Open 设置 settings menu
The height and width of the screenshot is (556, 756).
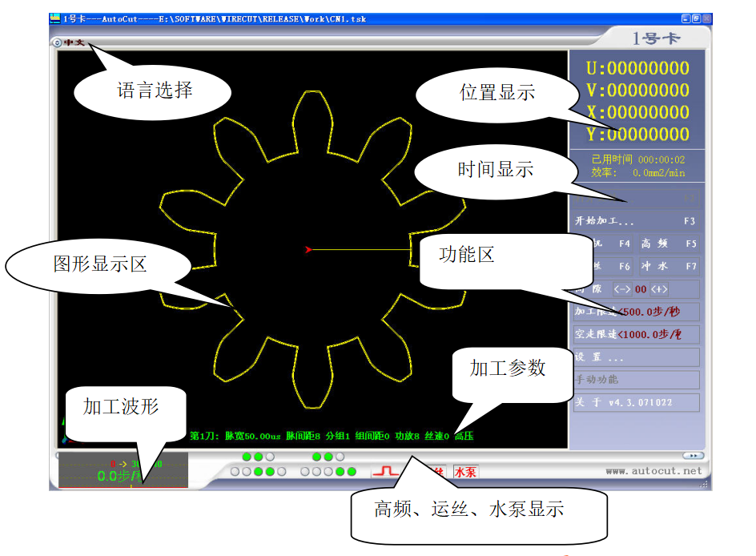tap(636, 357)
